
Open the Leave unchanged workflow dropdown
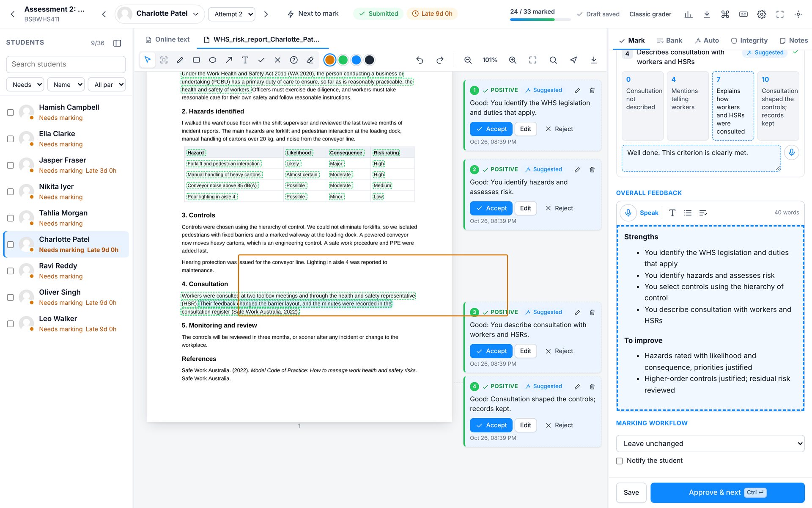coord(710,444)
